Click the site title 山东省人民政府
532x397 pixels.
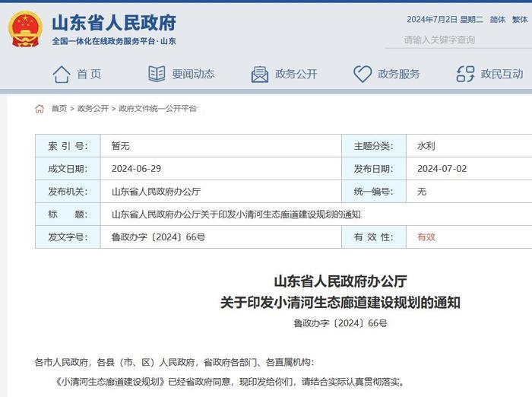(x=114, y=23)
